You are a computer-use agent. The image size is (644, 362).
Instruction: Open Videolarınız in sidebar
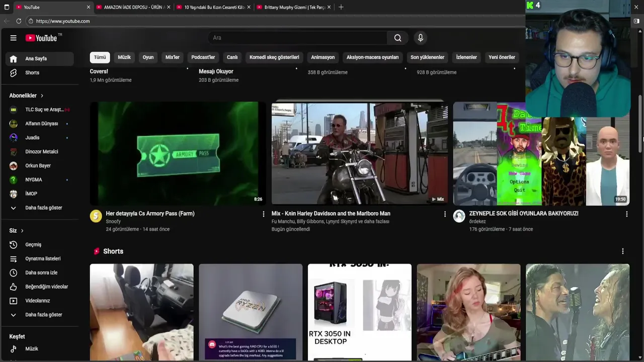[40, 301]
